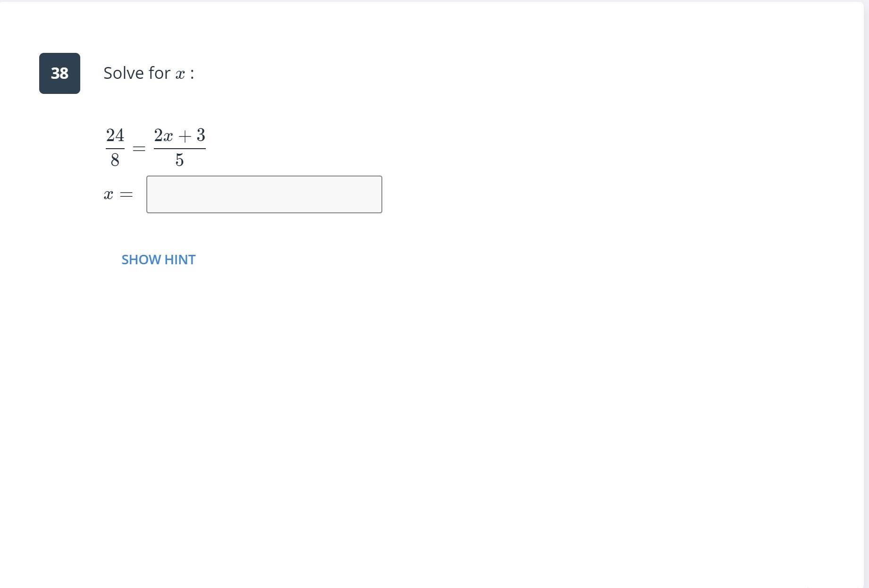The width and height of the screenshot is (869, 588).
Task: Click the italic x in "Solve for x"
Action: [x=180, y=75]
